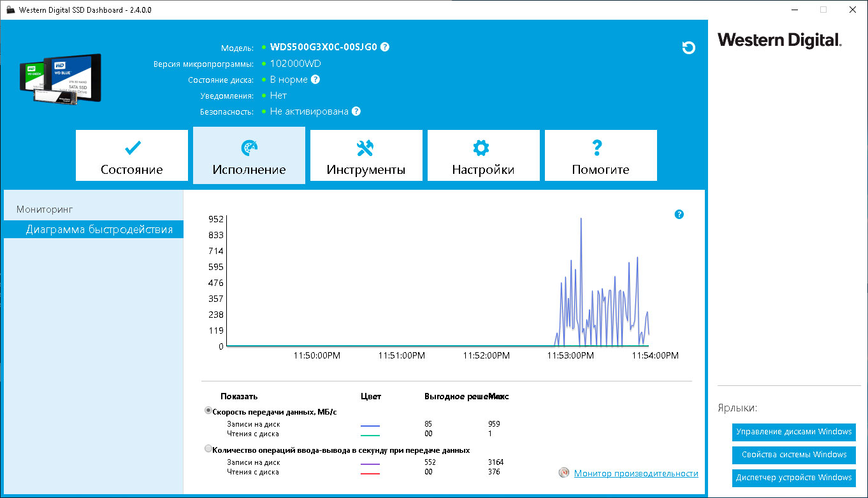Screen dimensions: 868x498
Task: Open the "Состояние" tab
Action: [132, 156]
